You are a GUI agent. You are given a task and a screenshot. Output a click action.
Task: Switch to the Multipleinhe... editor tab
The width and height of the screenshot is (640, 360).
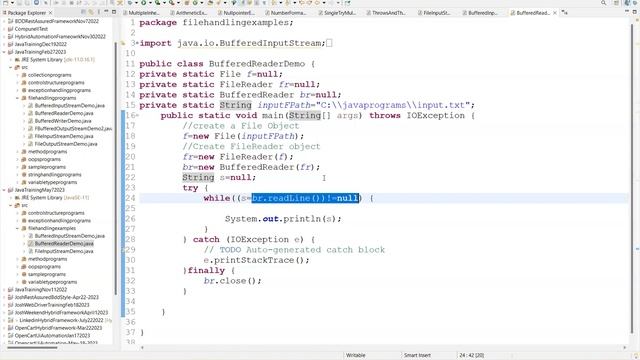141,13
